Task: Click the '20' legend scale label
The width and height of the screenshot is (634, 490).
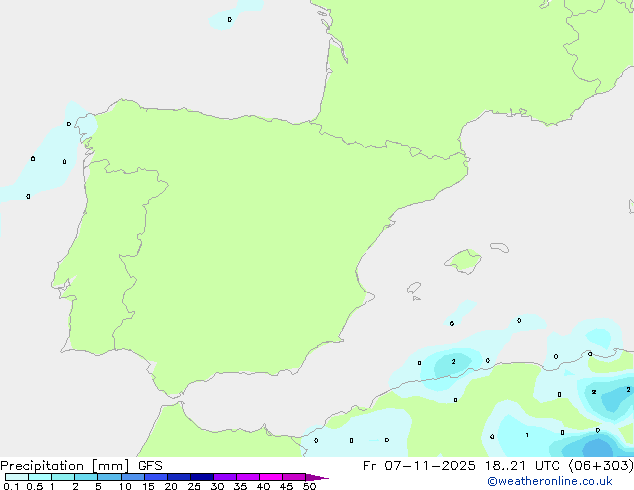Action: 171,486
